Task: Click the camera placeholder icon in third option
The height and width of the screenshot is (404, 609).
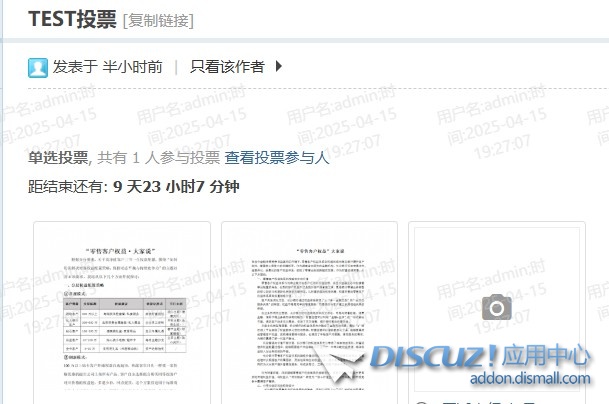Action: (x=497, y=307)
